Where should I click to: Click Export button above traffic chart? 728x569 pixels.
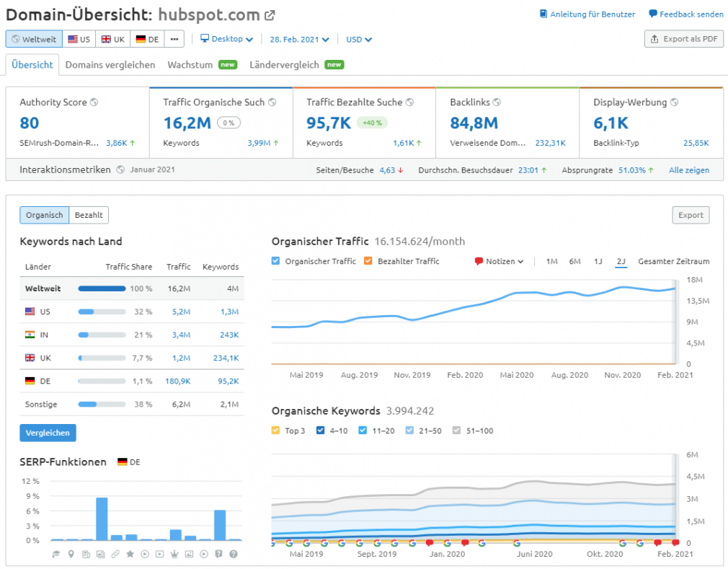(691, 215)
